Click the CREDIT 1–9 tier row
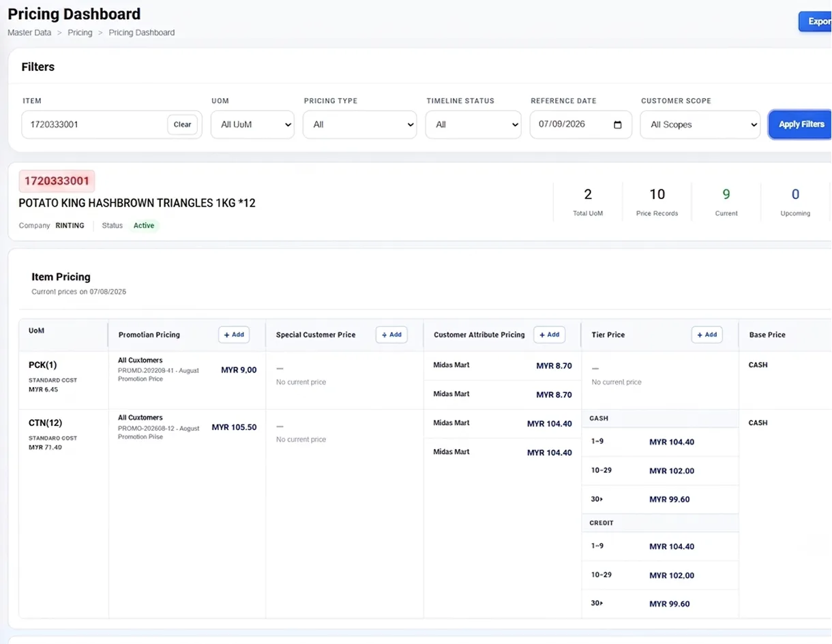 click(x=660, y=547)
